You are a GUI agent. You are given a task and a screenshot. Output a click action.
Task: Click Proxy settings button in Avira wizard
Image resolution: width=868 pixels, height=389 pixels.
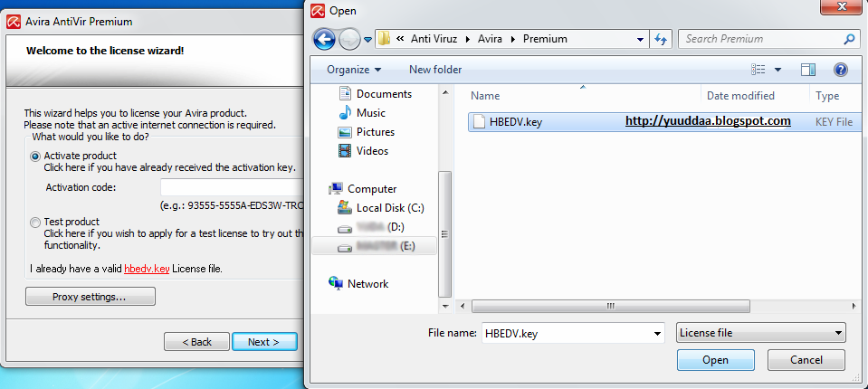coord(91,297)
